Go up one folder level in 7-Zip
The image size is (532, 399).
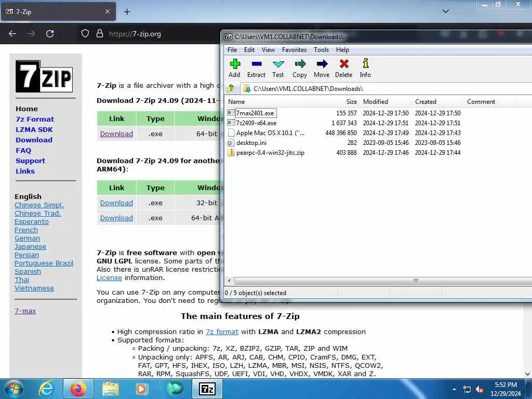(x=231, y=88)
